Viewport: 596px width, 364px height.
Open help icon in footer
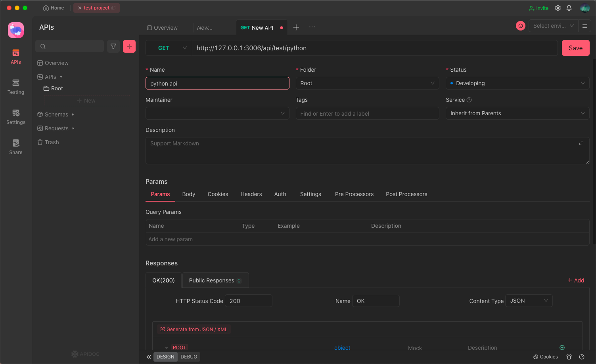point(582,357)
